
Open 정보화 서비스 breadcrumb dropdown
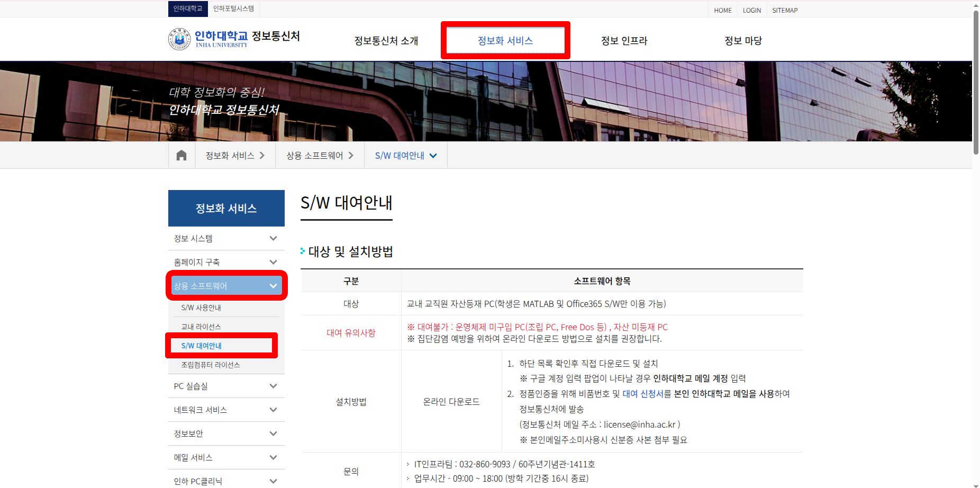pyautogui.click(x=235, y=155)
